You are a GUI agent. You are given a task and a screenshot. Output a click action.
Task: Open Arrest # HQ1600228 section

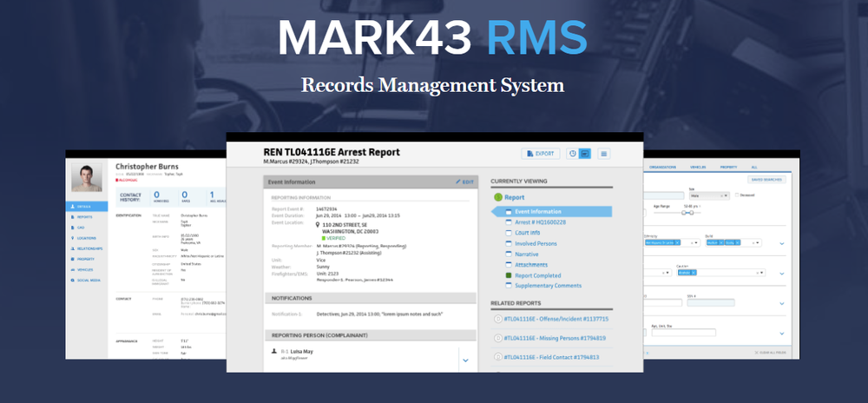click(x=540, y=222)
